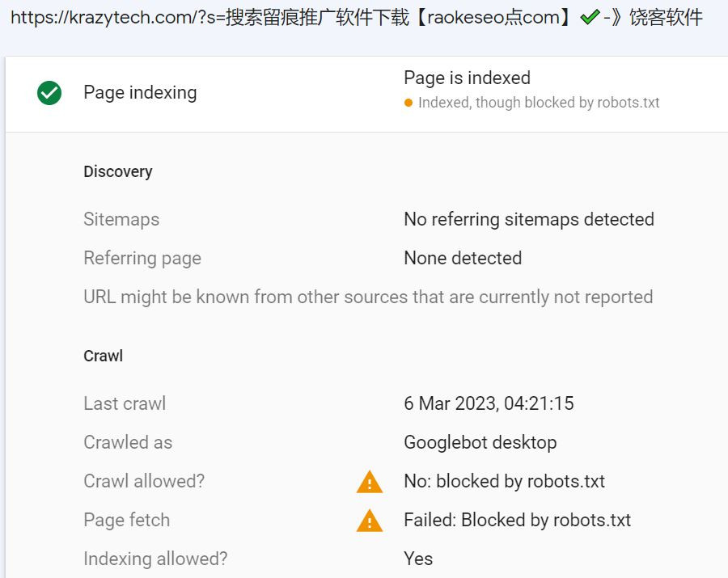
Task: Click the green check mark in the URL
Action: (589, 17)
